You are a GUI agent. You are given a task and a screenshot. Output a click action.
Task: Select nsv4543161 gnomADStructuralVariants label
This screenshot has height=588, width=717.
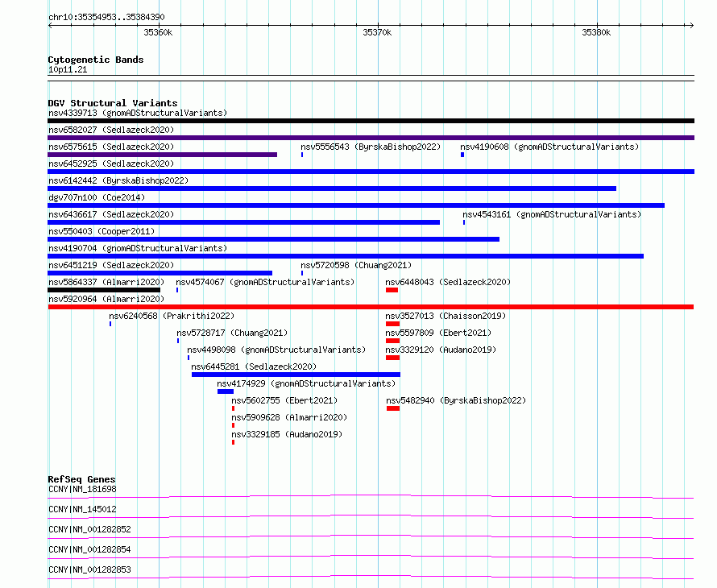point(552,214)
